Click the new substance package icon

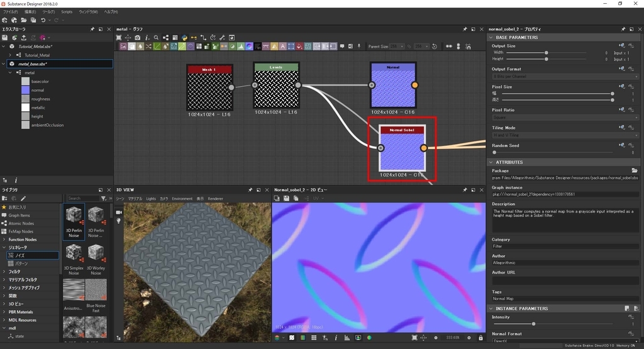pyautogui.click(x=4, y=20)
